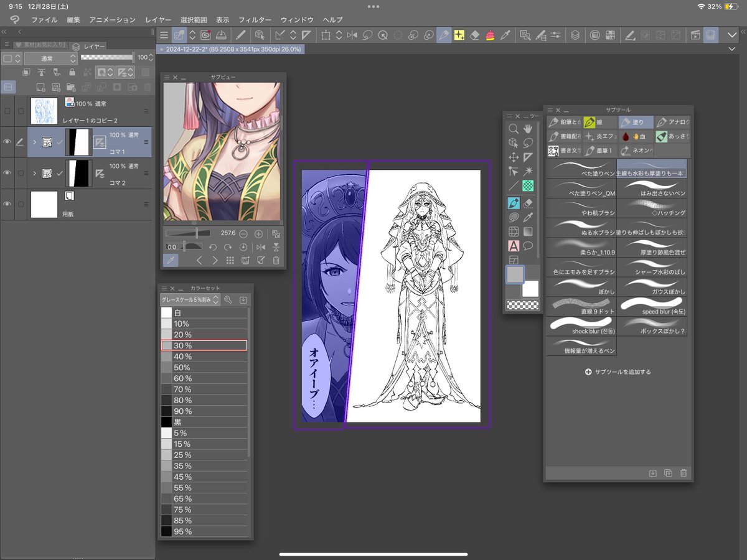The image size is (747, 560).
Task: Show the レイヤー1のコピー2 layer
Action: (7, 111)
